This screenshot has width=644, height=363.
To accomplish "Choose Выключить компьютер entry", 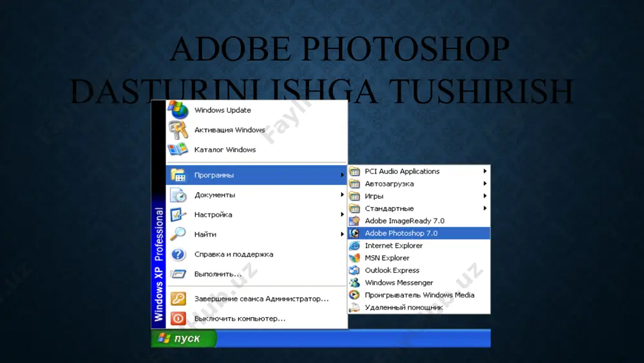I will pyautogui.click(x=257, y=319).
